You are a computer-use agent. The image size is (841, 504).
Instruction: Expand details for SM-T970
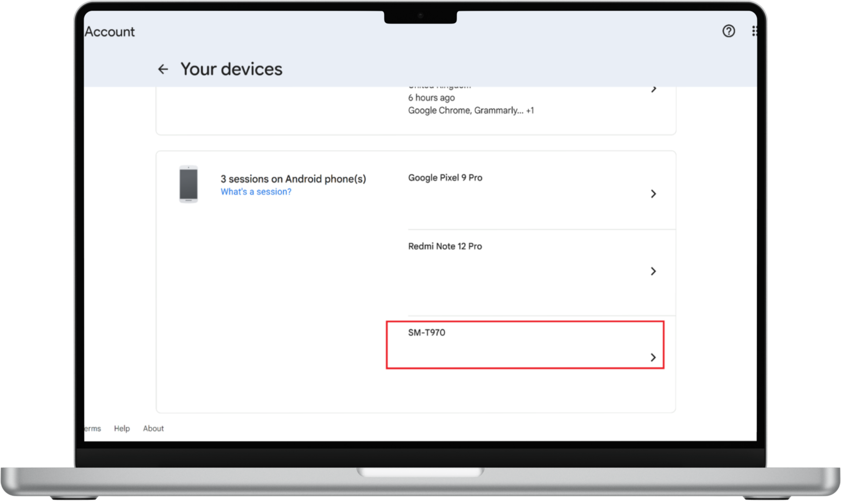[x=653, y=357]
